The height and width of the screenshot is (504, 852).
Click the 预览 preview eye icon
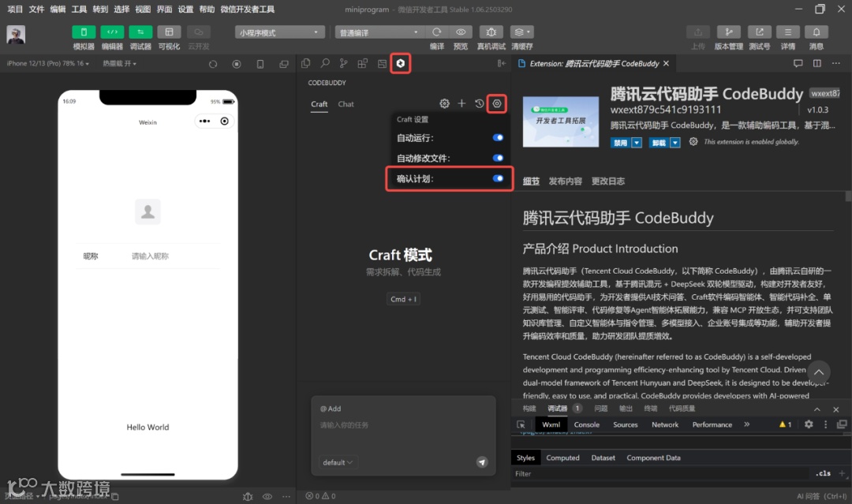(x=461, y=32)
